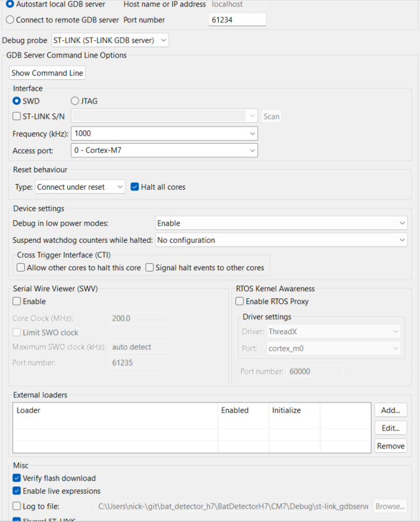420x522 pixels.
Task: Enable Serial Wire Viewer checkbox
Action: [17, 302]
